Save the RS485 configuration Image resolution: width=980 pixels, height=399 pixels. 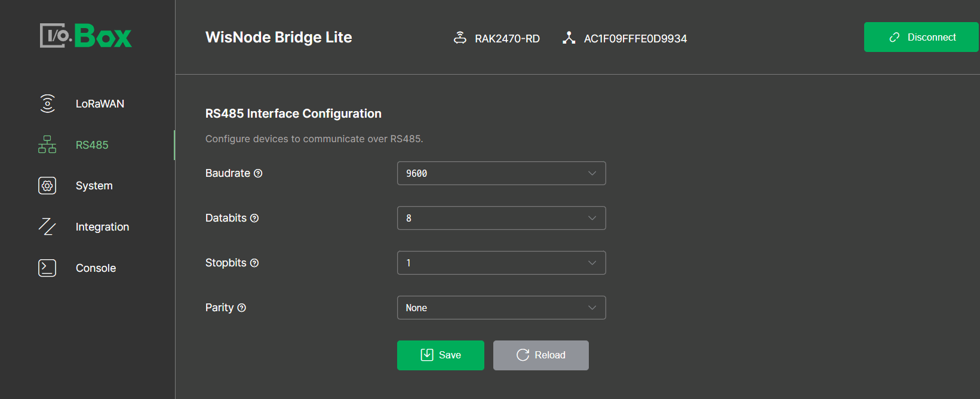441,355
